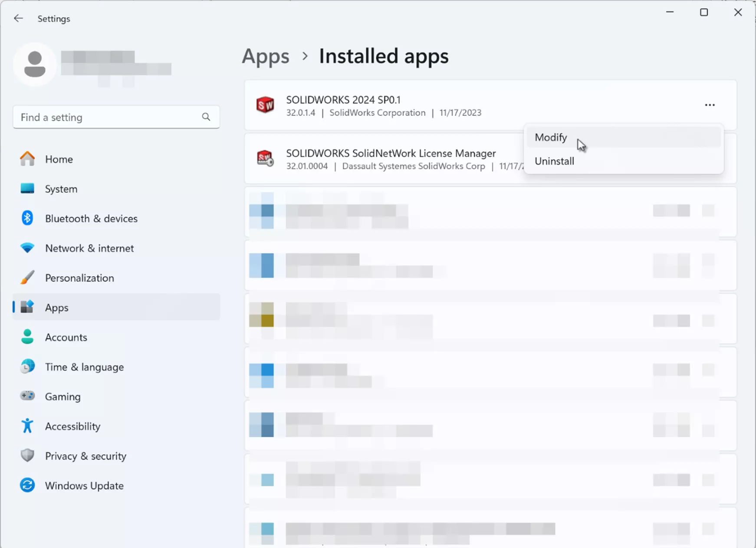Screen dimensions: 756x548
Task: Click the Home house icon in the sidebar
Action: [27, 159]
